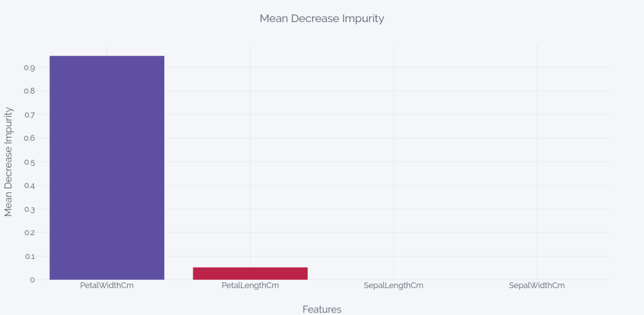Select the SepalWidthCm x-axis label
The height and width of the screenshot is (315, 644).
click(536, 285)
